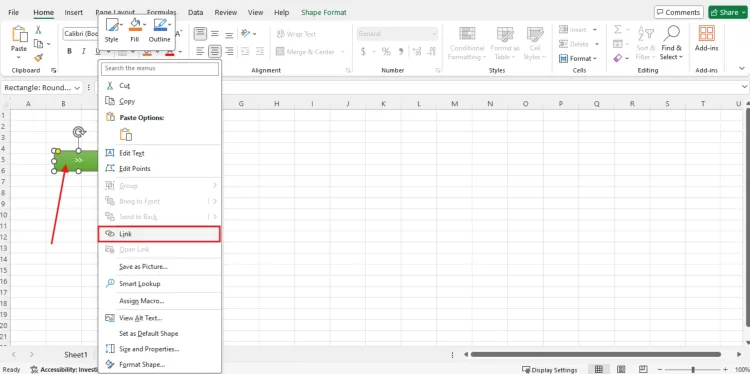This screenshot has height=374, width=750.
Task: Click the green shape's rotation handle
Action: [x=79, y=132]
